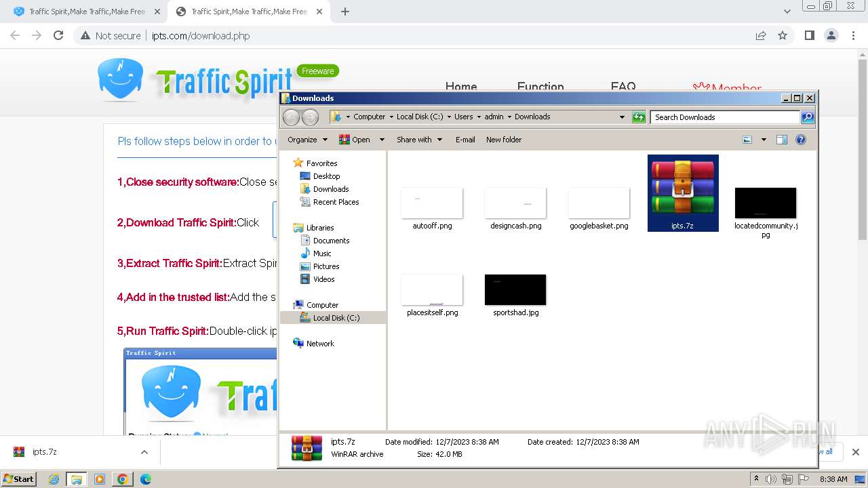This screenshot has height=488, width=868.
Task: Expand the views options dropdown arrow
Action: point(764,140)
